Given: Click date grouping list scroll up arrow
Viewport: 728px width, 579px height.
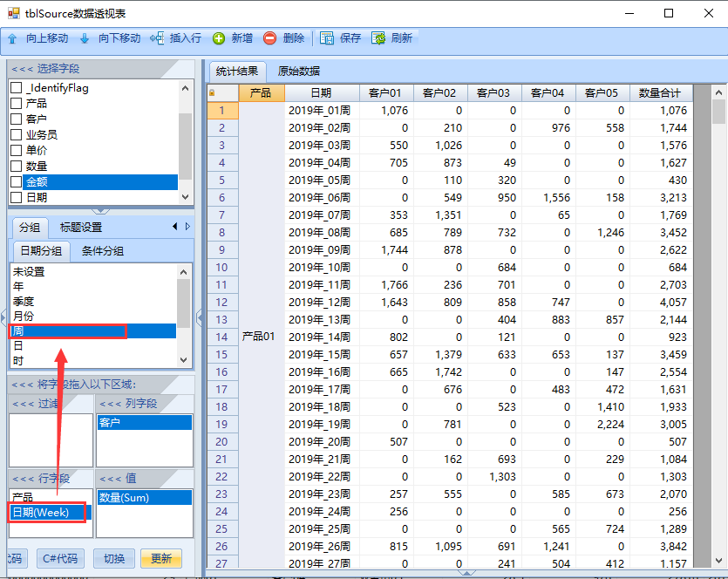Looking at the screenshot, I should click(x=183, y=272).
